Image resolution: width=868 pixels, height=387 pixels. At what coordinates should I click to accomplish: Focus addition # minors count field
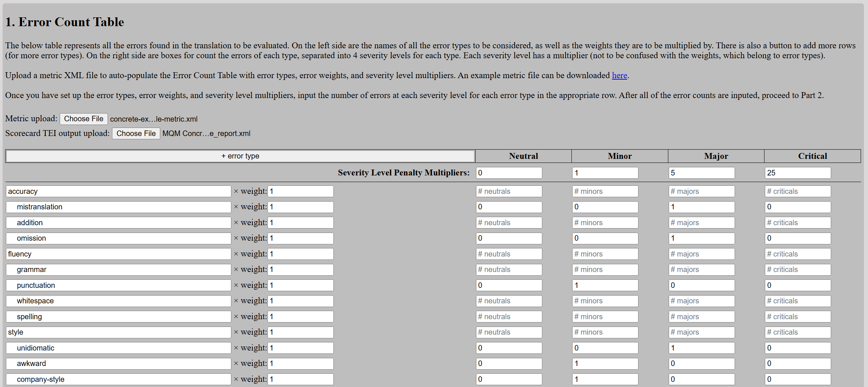click(605, 223)
